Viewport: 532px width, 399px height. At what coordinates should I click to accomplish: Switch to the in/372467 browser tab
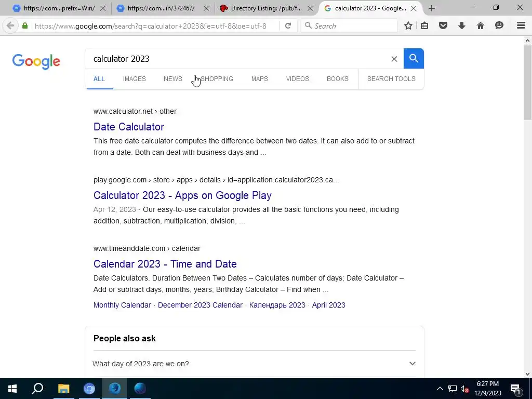tap(162, 8)
